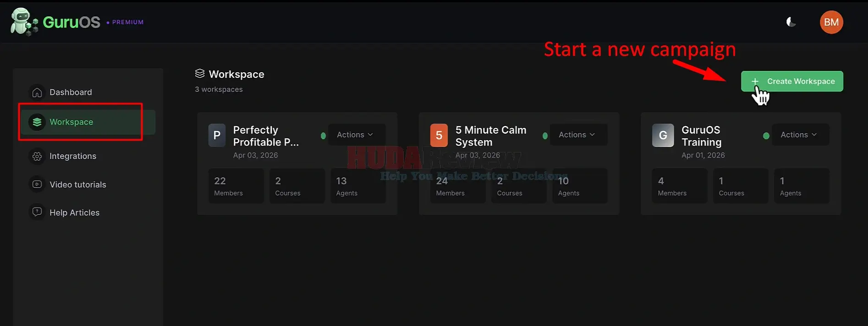Click the green status dot of Perfectly Profitable

pos(323,136)
